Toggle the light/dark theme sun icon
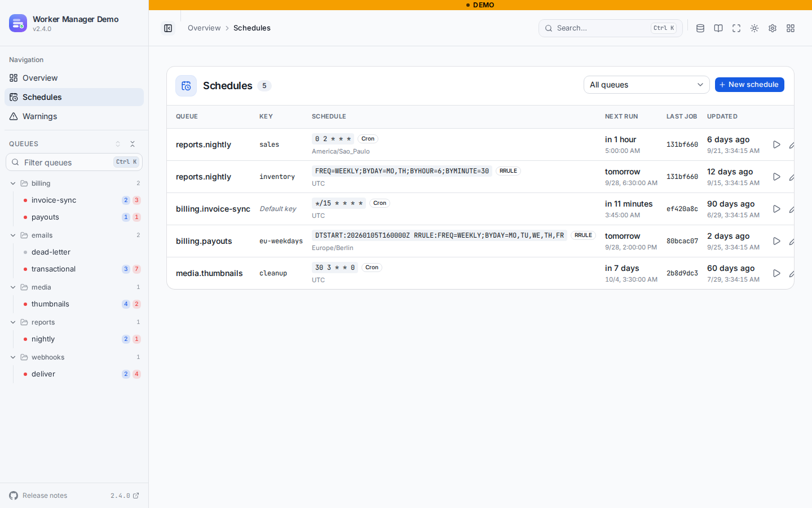Image resolution: width=812 pixels, height=508 pixels. (x=754, y=28)
